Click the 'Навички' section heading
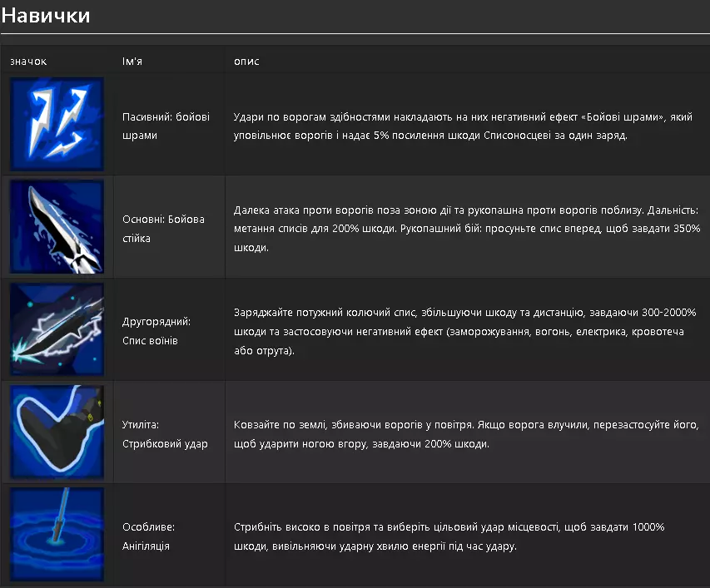 tap(46, 15)
